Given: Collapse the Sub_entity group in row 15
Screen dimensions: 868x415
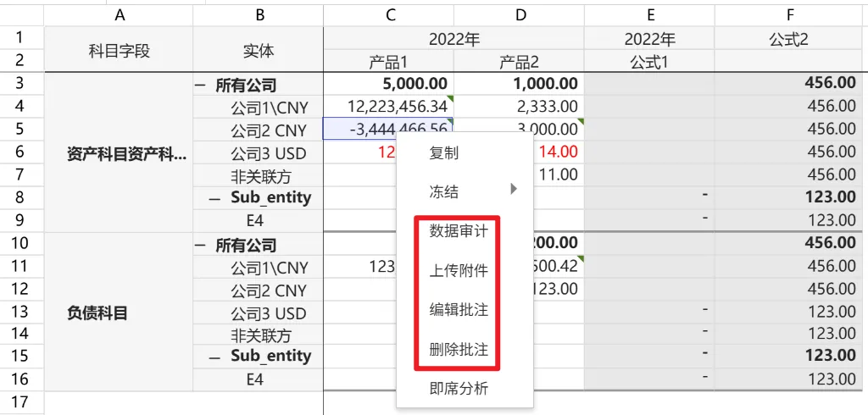Looking at the screenshot, I should click(215, 356).
